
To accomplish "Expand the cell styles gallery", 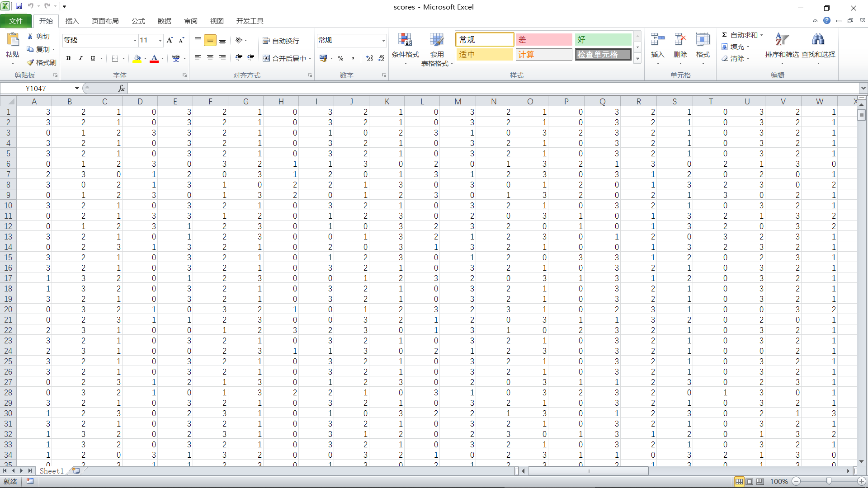I will (x=637, y=59).
